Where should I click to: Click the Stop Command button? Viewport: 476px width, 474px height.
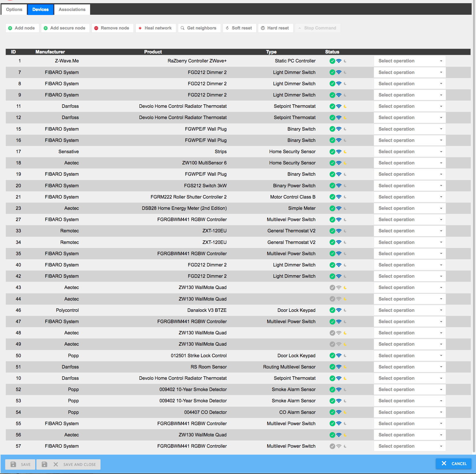click(x=318, y=28)
